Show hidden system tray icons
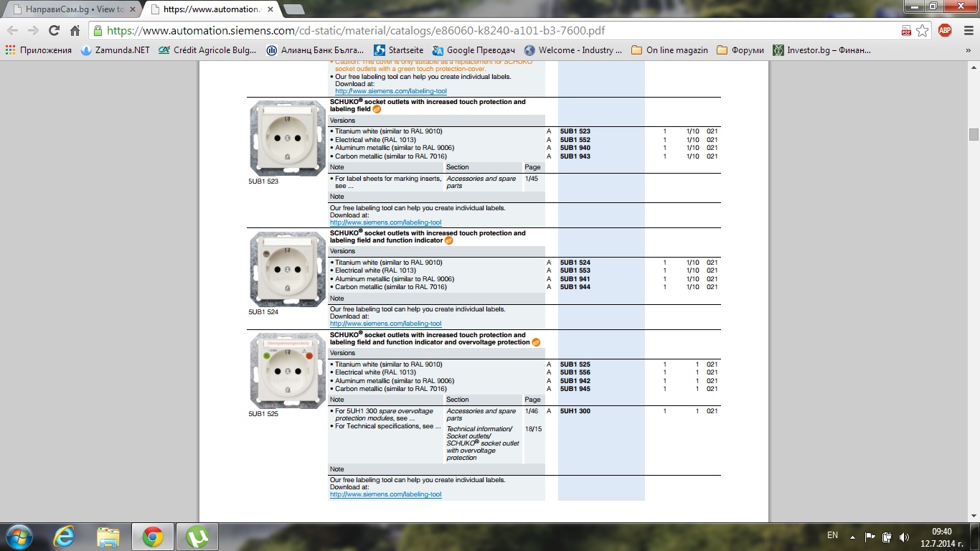 [852, 537]
